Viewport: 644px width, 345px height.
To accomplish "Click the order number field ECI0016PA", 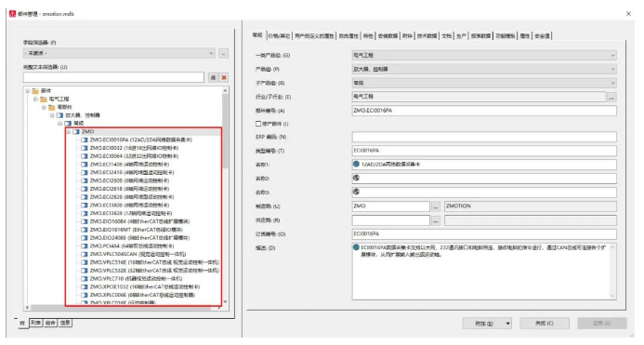I will (484, 234).
